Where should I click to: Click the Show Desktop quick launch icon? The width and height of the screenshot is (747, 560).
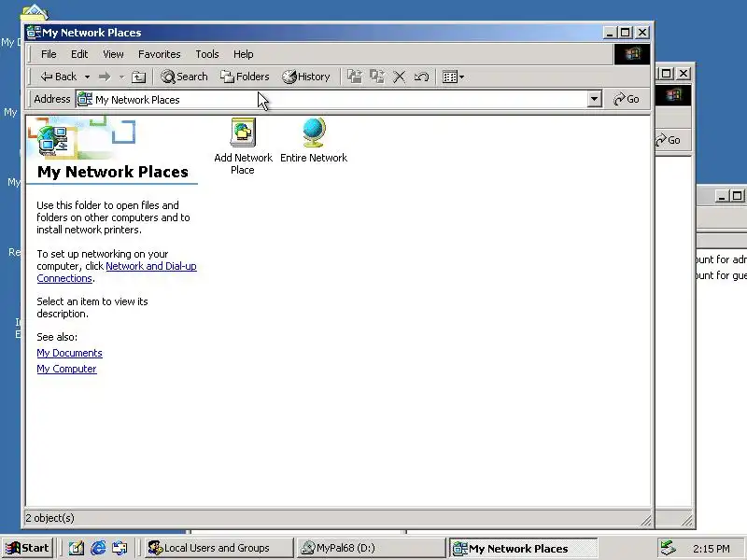coord(77,548)
